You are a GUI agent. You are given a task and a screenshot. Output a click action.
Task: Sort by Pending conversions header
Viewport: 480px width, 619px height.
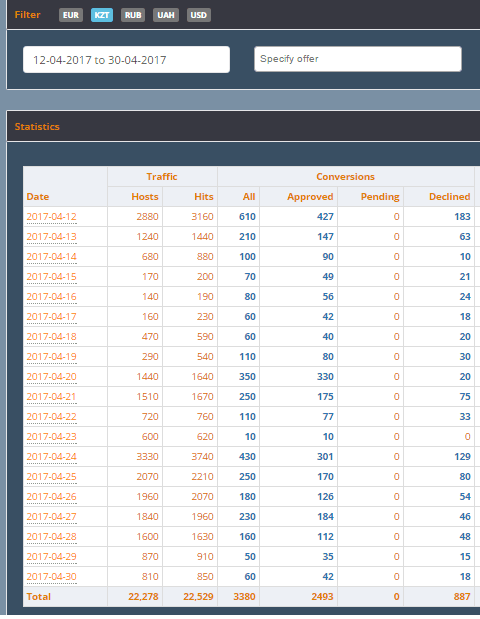point(380,197)
